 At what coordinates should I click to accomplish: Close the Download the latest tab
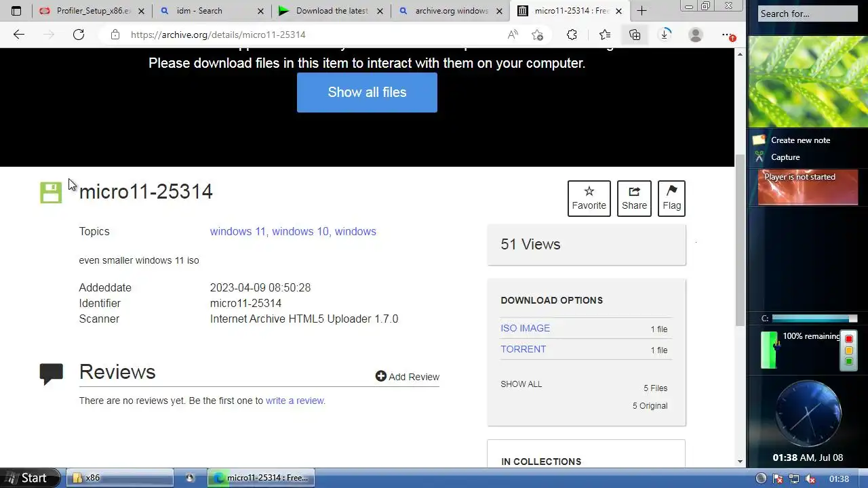click(380, 11)
